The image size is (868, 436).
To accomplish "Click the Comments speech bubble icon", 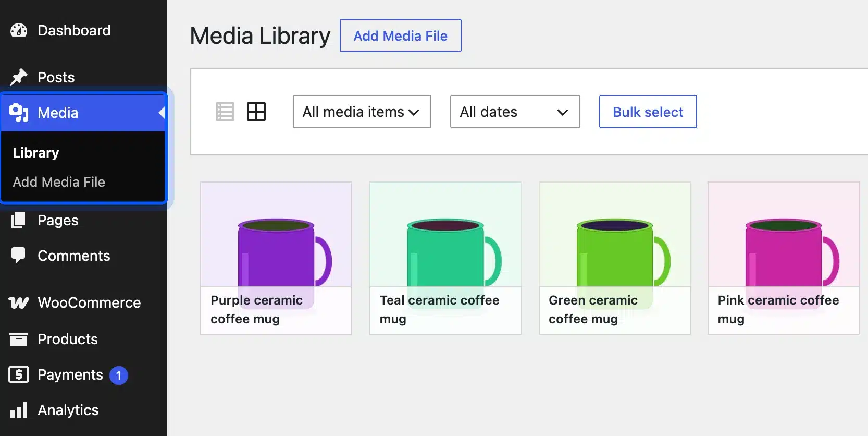I will coord(18,256).
